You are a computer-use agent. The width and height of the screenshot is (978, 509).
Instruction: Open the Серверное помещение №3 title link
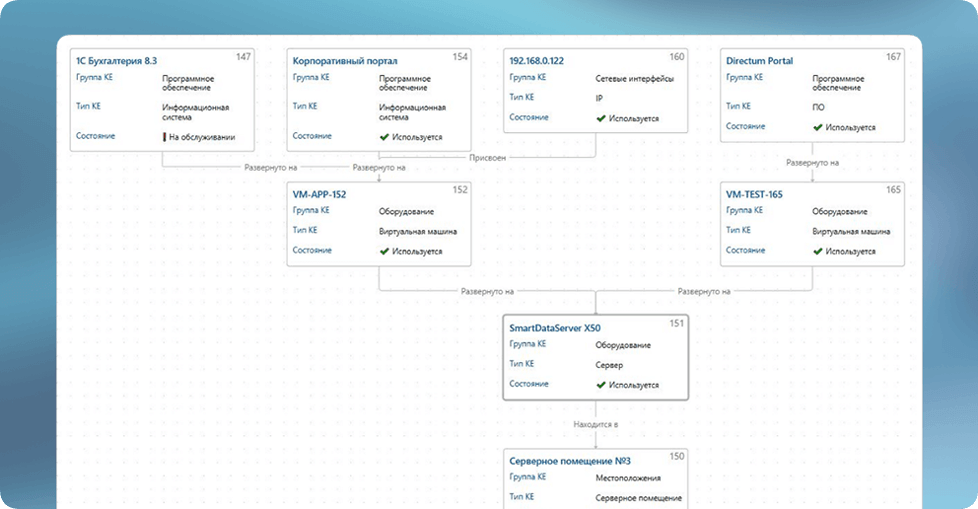coord(566,460)
